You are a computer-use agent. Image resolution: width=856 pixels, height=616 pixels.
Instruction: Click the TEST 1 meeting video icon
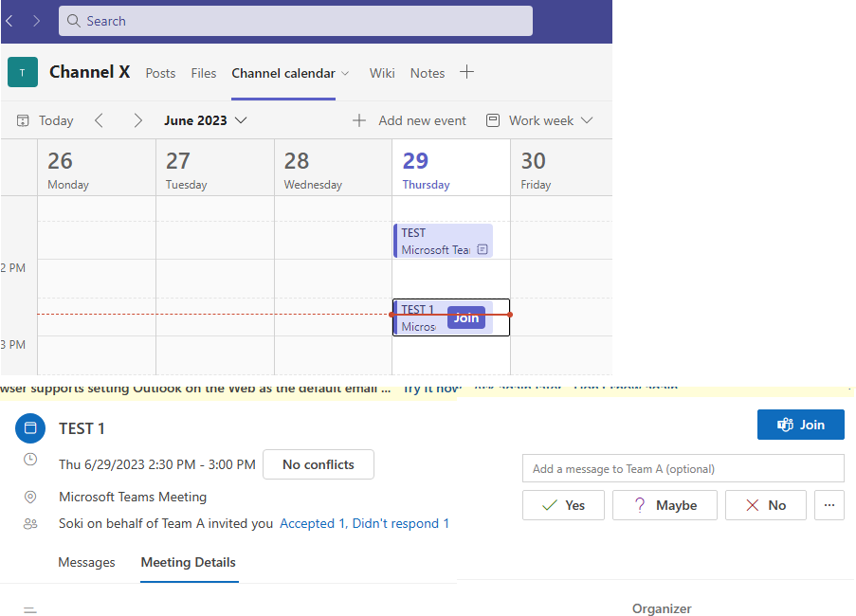(29, 427)
